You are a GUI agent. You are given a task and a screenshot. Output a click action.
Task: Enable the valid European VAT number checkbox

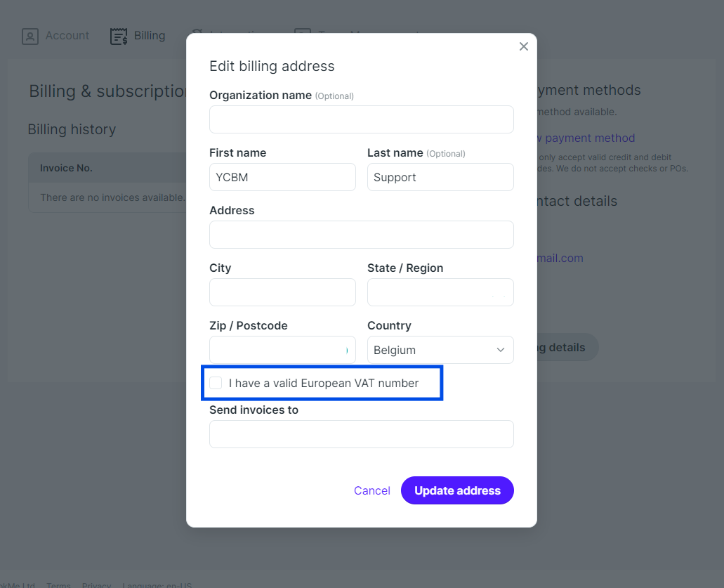216,383
